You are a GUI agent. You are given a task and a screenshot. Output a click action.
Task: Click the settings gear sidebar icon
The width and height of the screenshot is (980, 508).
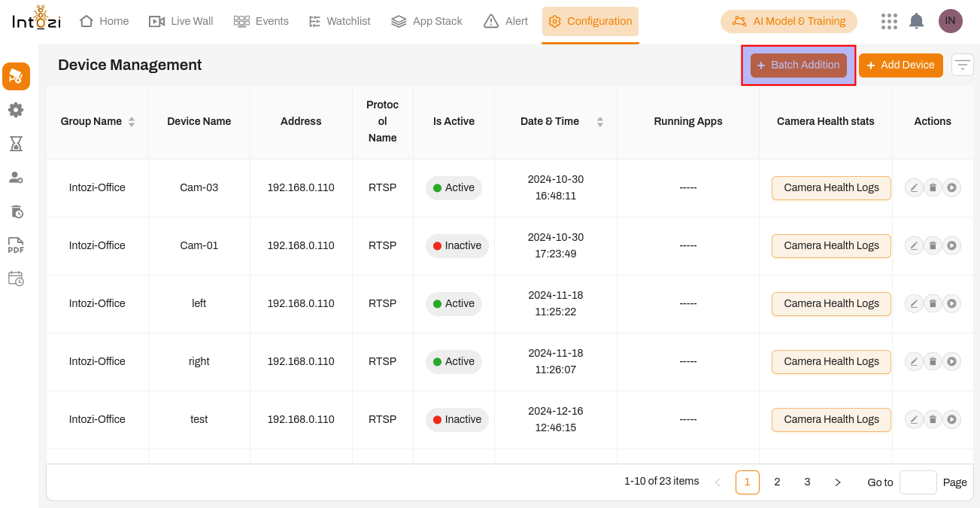click(16, 110)
